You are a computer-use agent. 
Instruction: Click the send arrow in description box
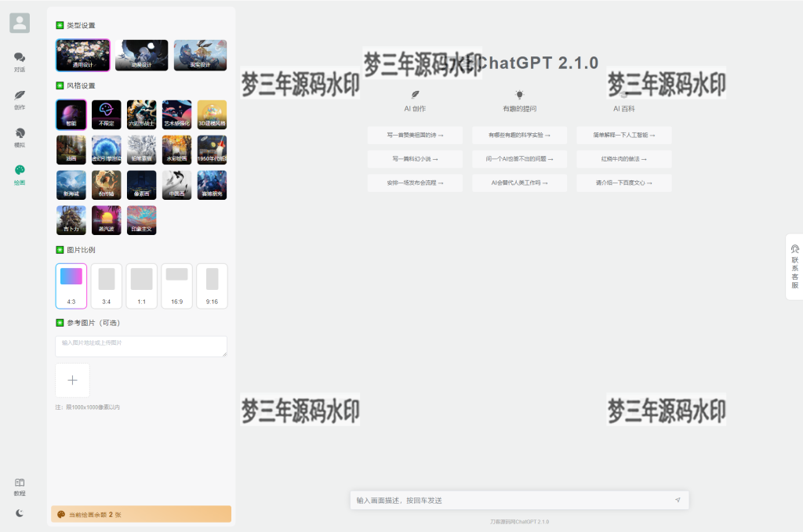(678, 500)
